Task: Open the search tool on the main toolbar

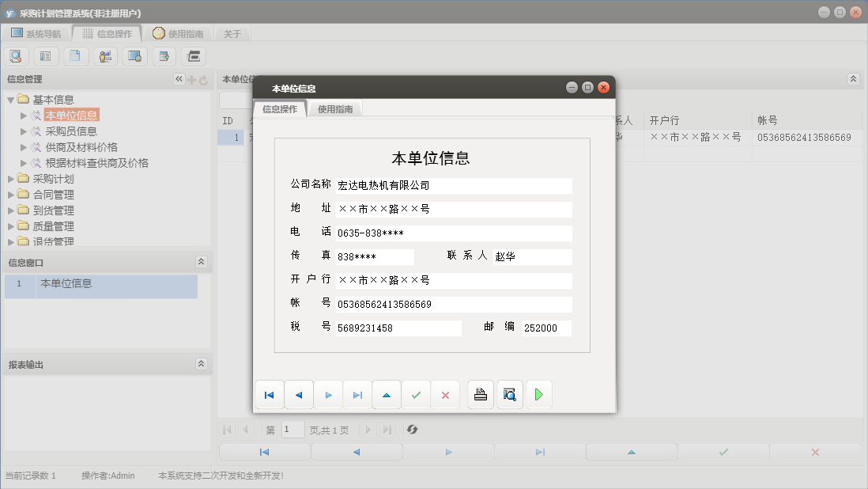Action: pos(16,56)
